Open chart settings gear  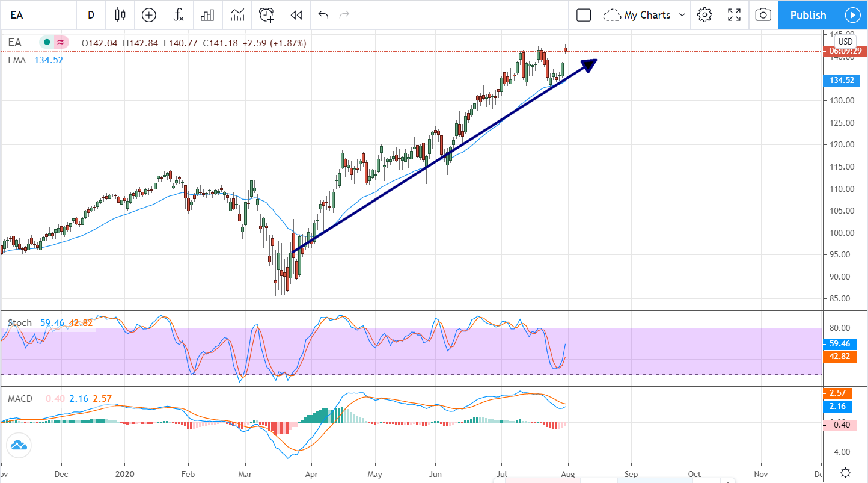tap(704, 14)
